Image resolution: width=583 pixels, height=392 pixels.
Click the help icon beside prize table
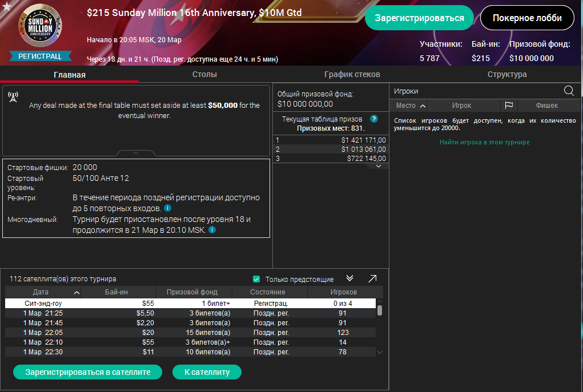point(374,119)
